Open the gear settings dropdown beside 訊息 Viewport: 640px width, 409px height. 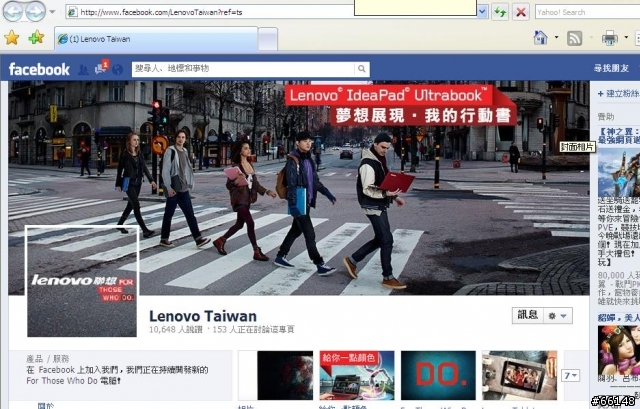(x=558, y=316)
